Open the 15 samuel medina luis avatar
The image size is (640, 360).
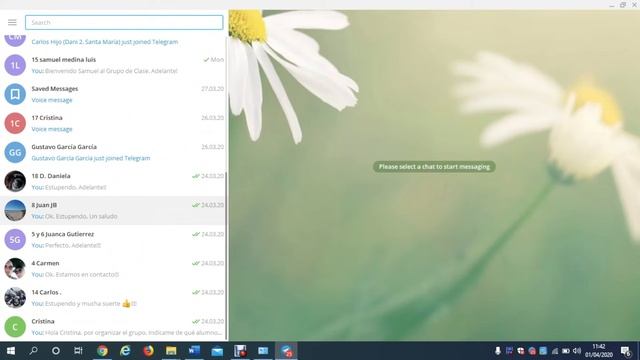(x=15, y=65)
